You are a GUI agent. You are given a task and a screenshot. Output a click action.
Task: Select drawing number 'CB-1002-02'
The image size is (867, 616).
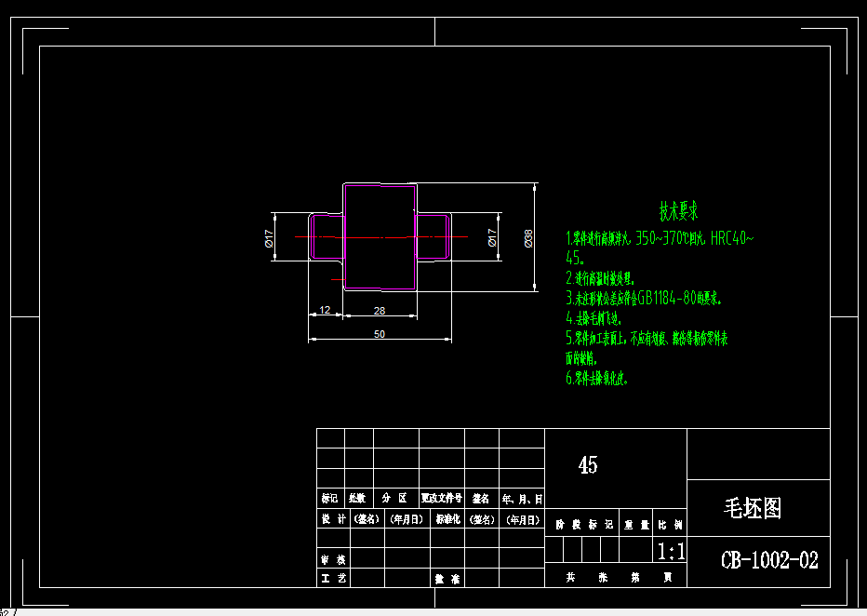[769, 560]
